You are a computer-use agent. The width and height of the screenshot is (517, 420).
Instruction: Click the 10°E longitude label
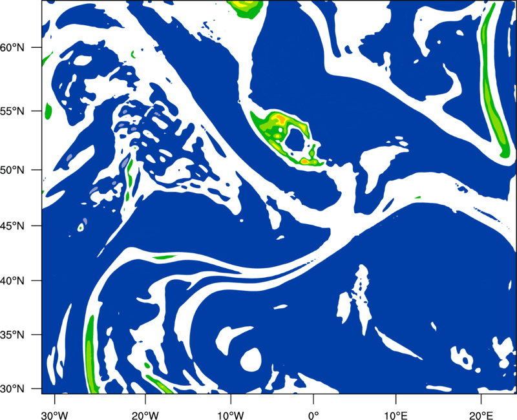coord(396,415)
